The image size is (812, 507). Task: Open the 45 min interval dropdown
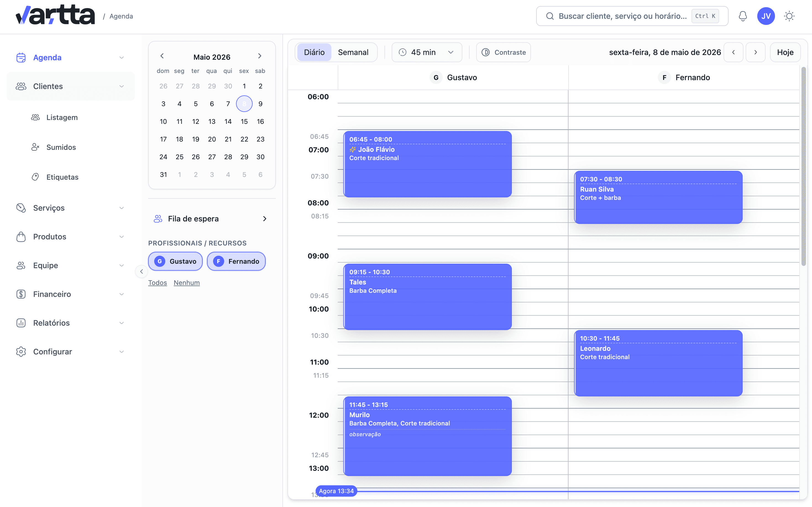pyautogui.click(x=427, y=52)
